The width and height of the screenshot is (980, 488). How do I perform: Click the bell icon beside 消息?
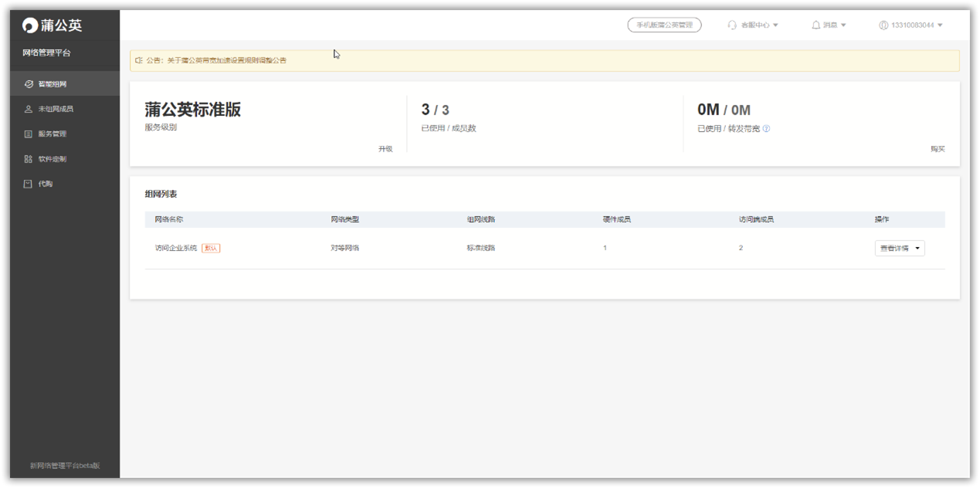coord(816,25)
